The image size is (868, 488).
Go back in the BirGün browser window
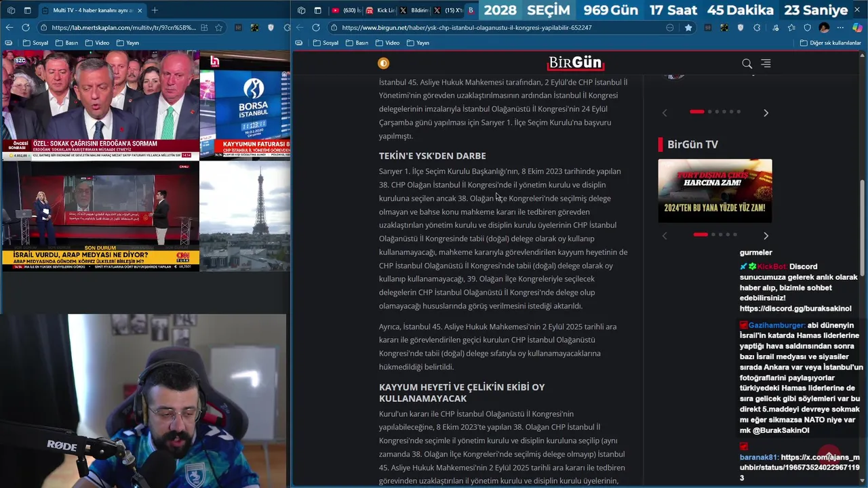tap(300, 28)
